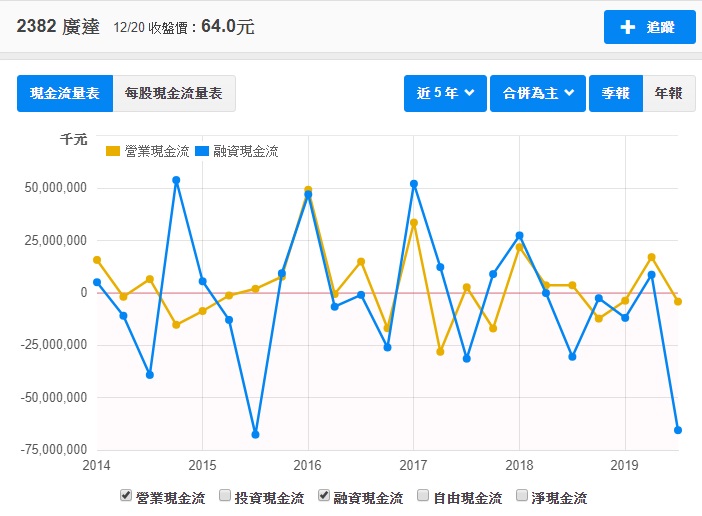This screenshot has height=516, width=702.
Task: Uncheck the 融資現金流 checkbox
Action: [324, 495]
